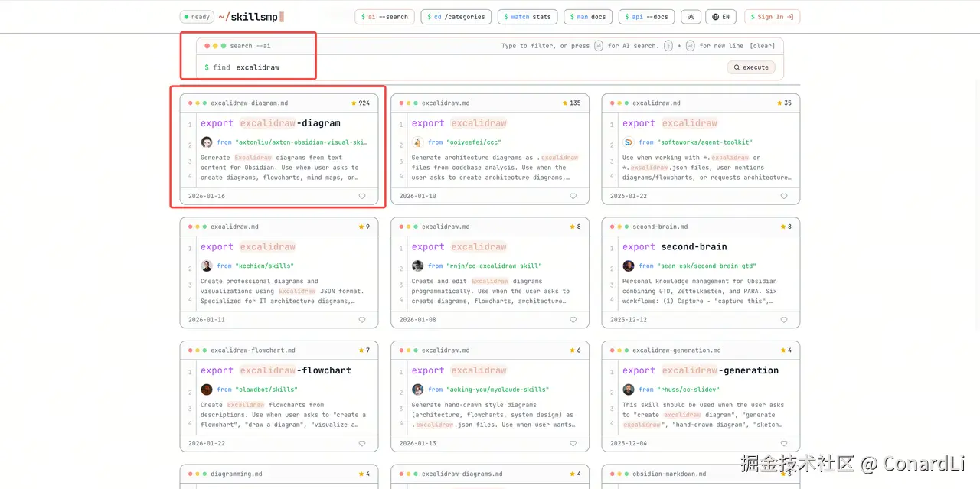The image size is (980, 489).
Task: Click kcchien author avatar
Action: click(x=207, y=266)
